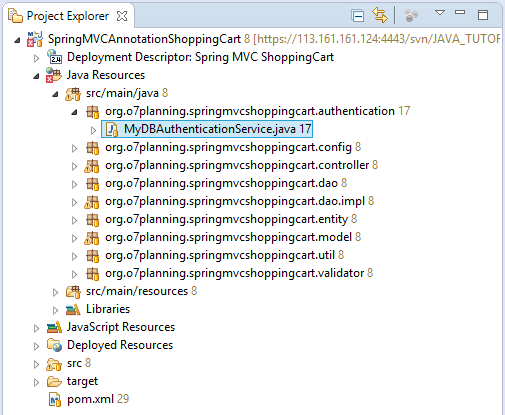Expand the src/main/resources folder

(x=55, y=292)
